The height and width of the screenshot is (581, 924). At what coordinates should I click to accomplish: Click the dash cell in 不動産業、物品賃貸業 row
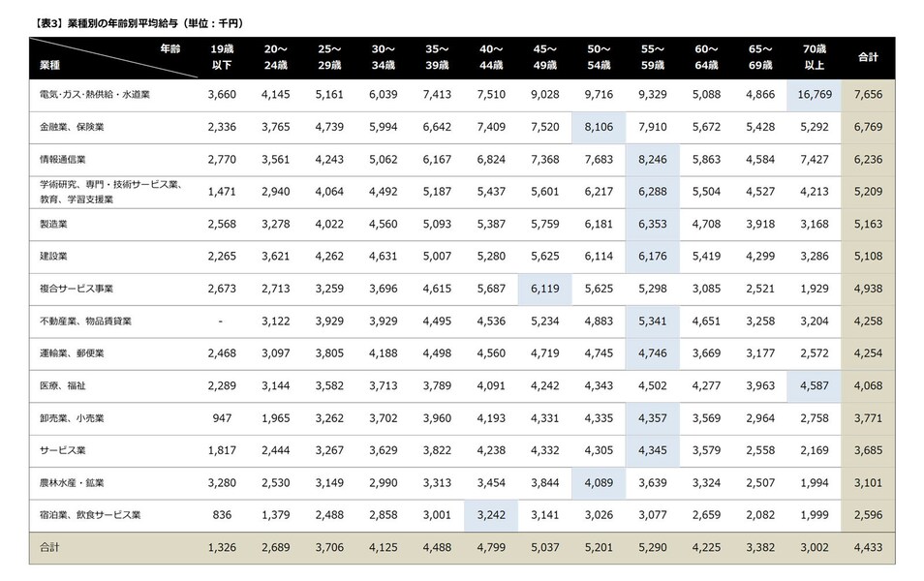tap(222, 321)
